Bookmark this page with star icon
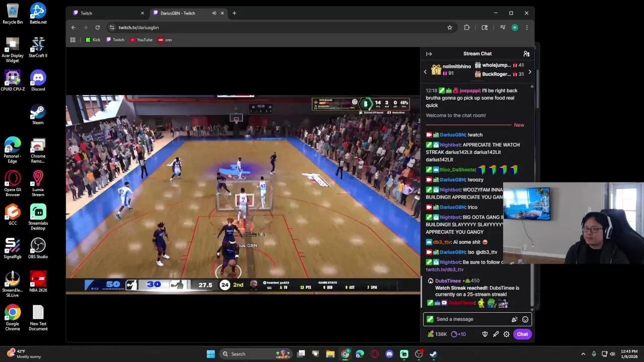Viewport: 644px width, 362px height. coord(450,28)
